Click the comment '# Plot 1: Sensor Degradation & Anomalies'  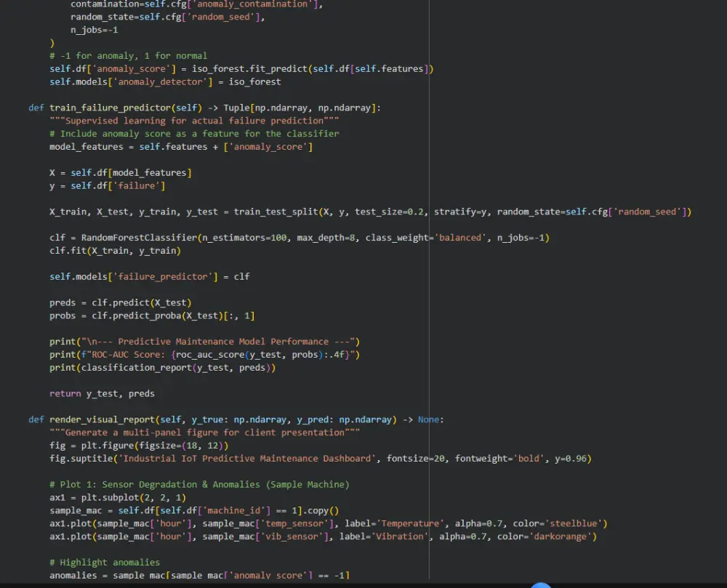pos(199,484)
